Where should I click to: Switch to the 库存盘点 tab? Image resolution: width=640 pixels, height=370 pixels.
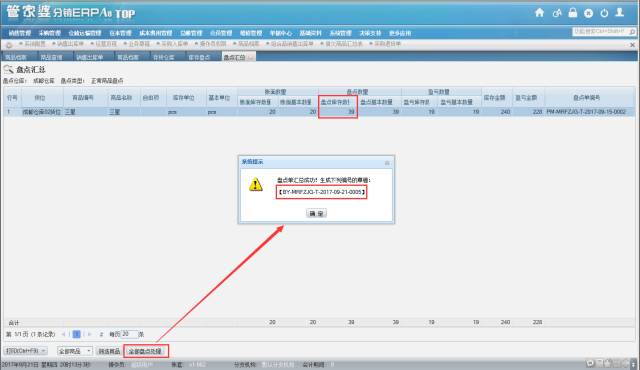coord(199,57)
